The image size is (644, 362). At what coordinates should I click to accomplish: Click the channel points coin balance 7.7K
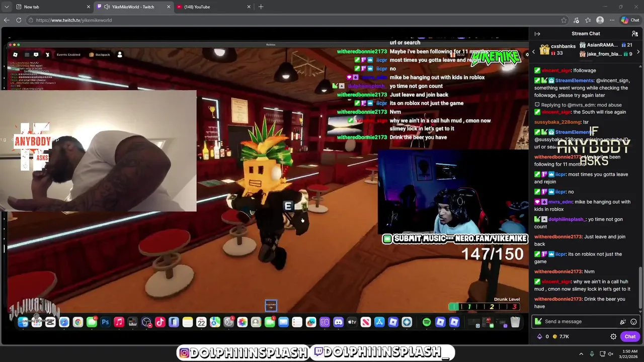pyautogui.click(x=561, y=336)
